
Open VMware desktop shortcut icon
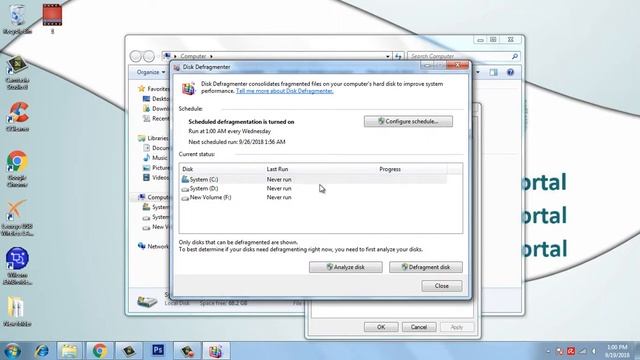(x=18, y=266)
